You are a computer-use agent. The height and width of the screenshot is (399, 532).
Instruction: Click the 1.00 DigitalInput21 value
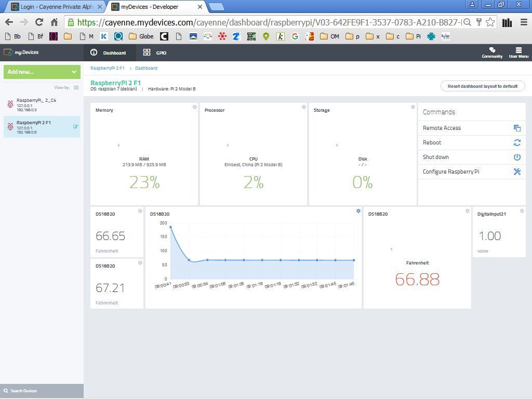[x=489, y=236]
